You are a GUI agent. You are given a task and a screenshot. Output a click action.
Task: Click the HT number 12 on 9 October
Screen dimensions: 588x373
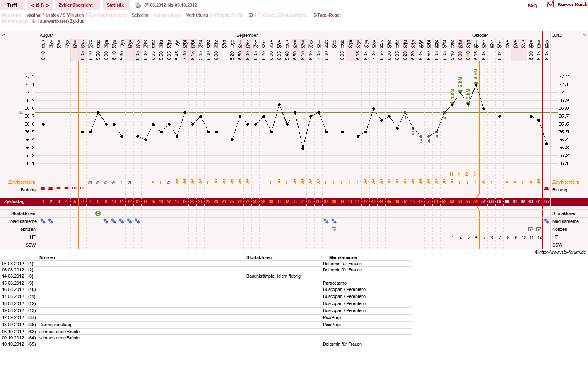539,237
